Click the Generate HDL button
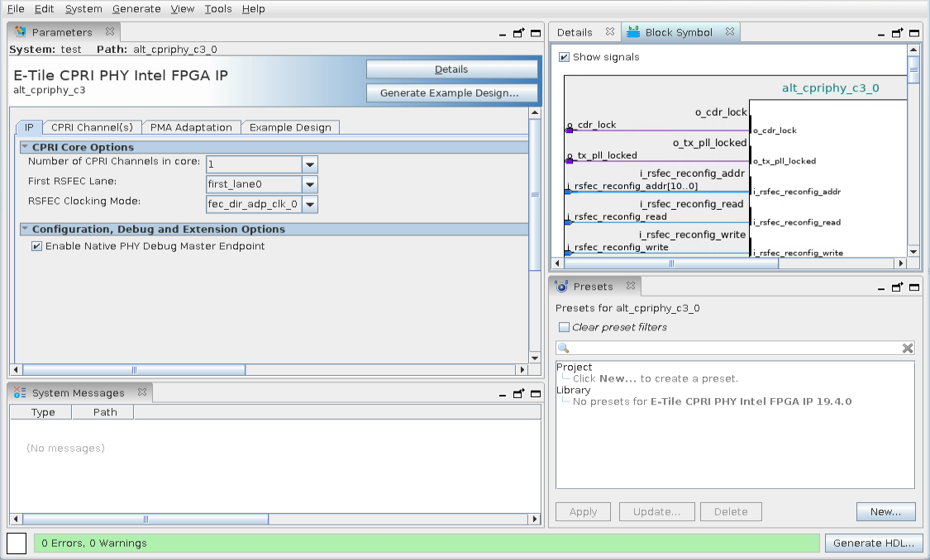 click(x=874, y=543)
